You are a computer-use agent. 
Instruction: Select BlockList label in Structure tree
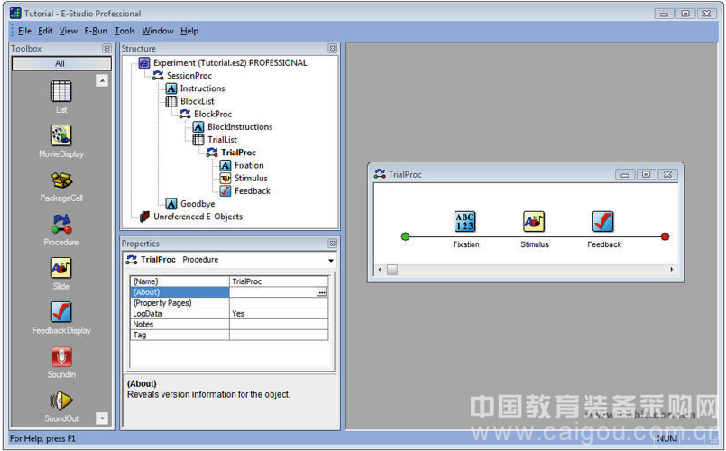pyautogui.click(x=197, y=101)
